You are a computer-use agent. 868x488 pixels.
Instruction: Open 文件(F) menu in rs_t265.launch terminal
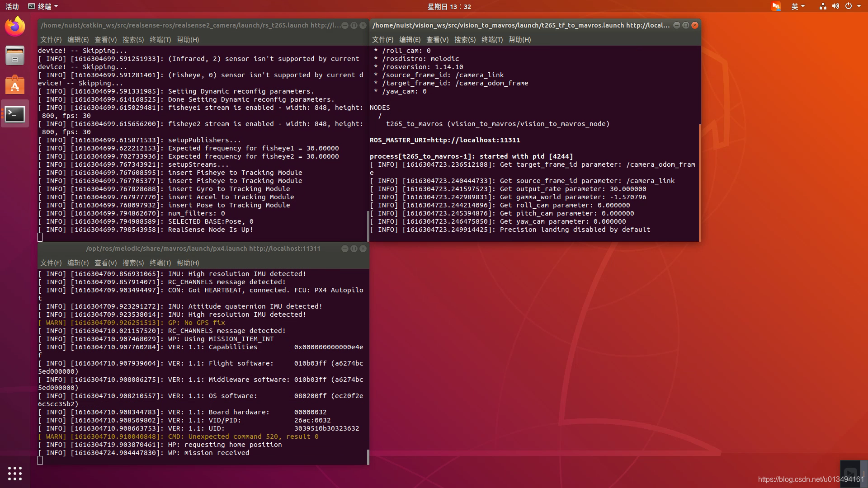(x=51, y=40)
